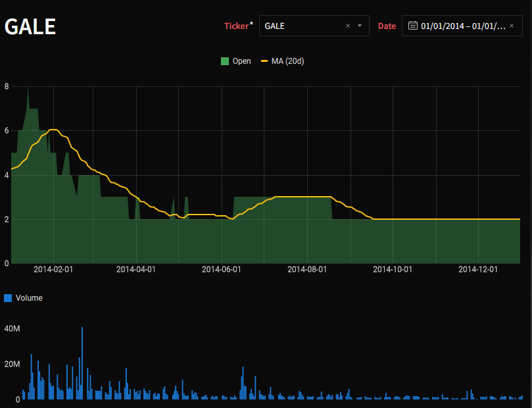Image resolution: width=532 pixels, height=408 pixels.
Task: Click the Ticker field label
Action: [236, 26]
